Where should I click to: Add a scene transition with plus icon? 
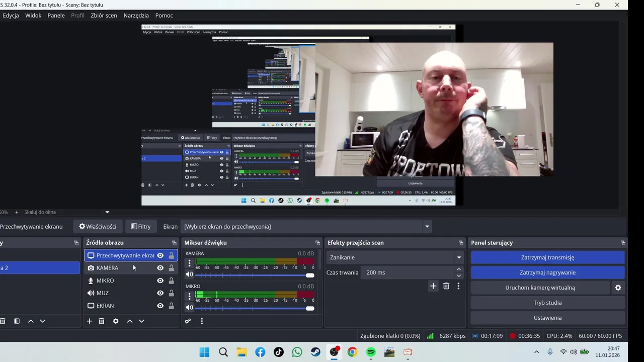(433, 286)
